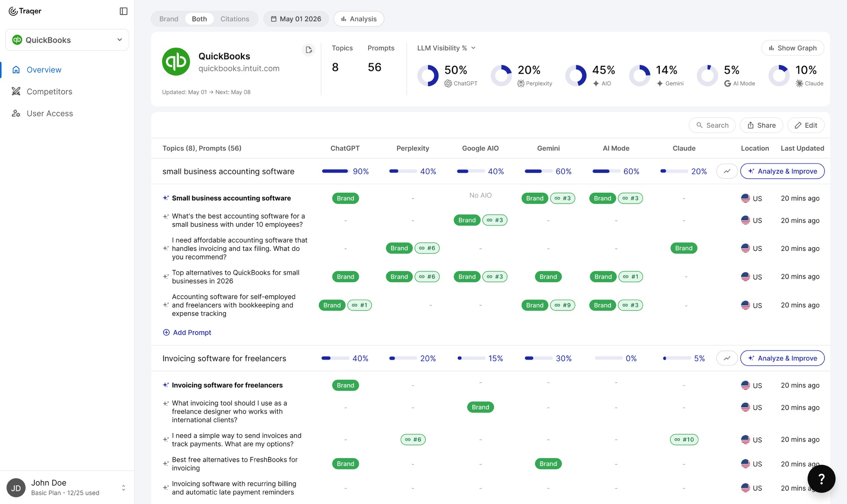
Task: Click AI Mode #1 citation badge in Top alternatives row
Action: click(630, 277)
